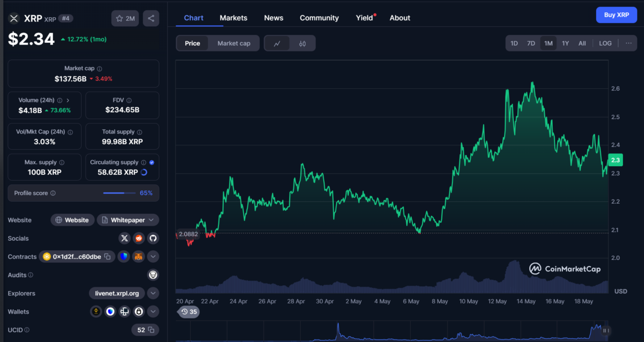644x342 pixels.
Task: Open Total supply info icon
Action: point(140,132)
